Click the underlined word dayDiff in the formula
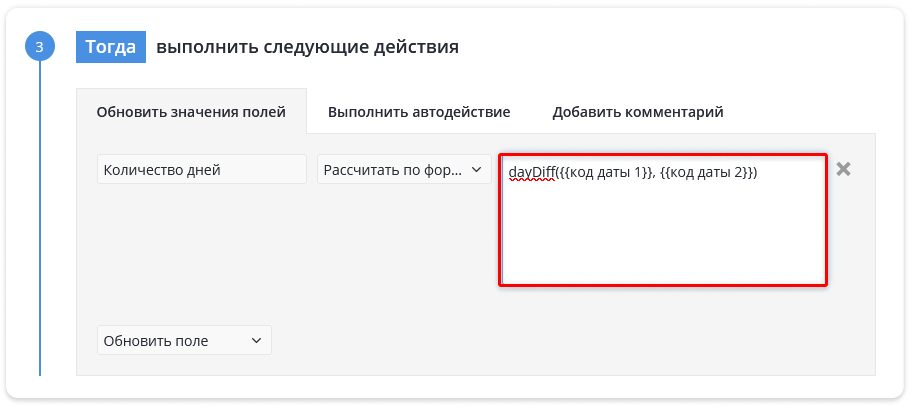Image resolution: width=913 pixels, height=408 pixels. pyautogui.click(x=532, y=173)
